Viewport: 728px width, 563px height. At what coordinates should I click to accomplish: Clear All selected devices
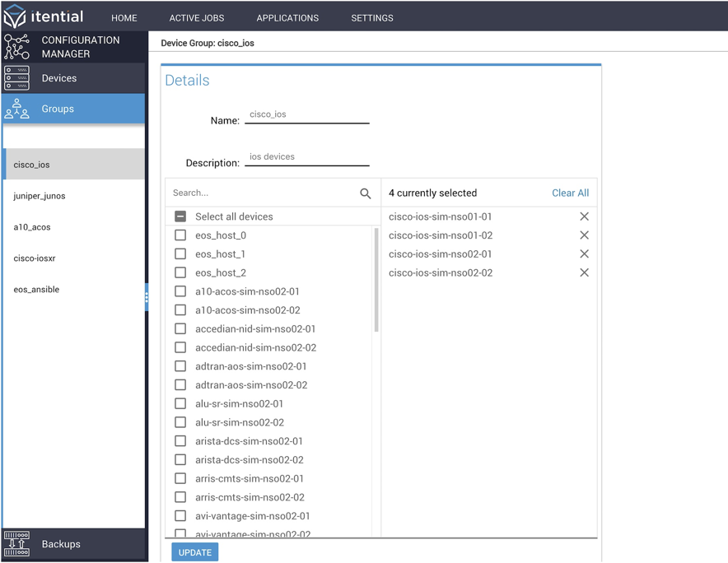(570, 193)
